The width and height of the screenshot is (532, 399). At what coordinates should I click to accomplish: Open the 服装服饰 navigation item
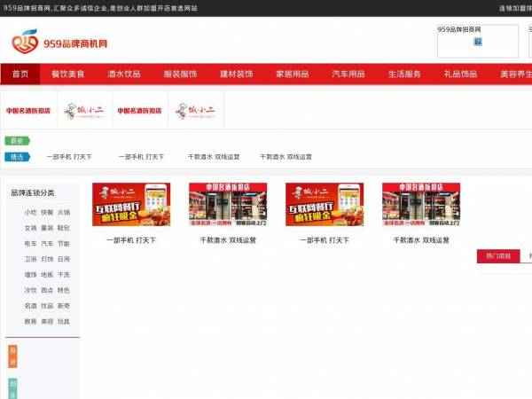click(180, 74)
